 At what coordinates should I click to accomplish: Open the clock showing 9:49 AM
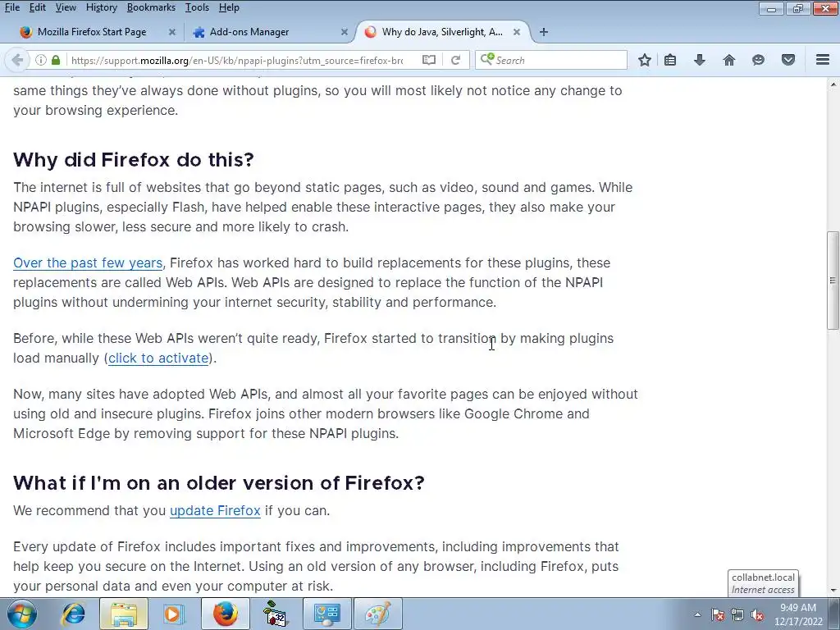coord(797,614)
